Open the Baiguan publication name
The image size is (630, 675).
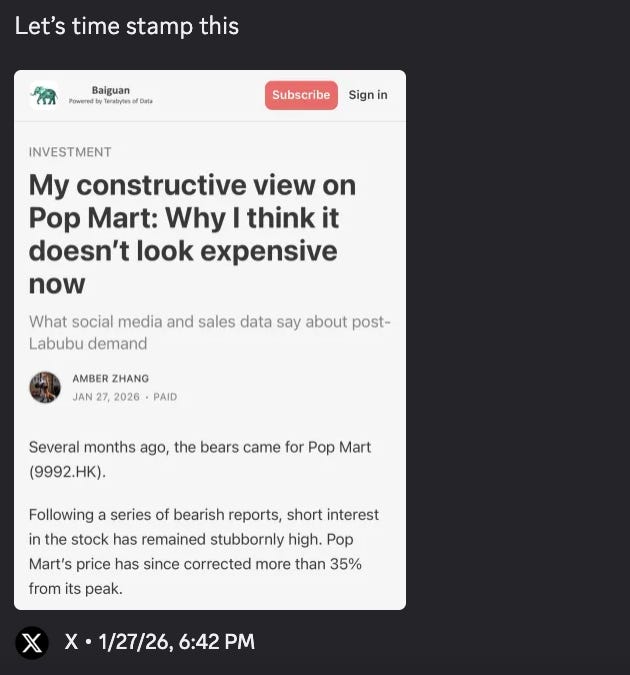(x=111, y=90)
